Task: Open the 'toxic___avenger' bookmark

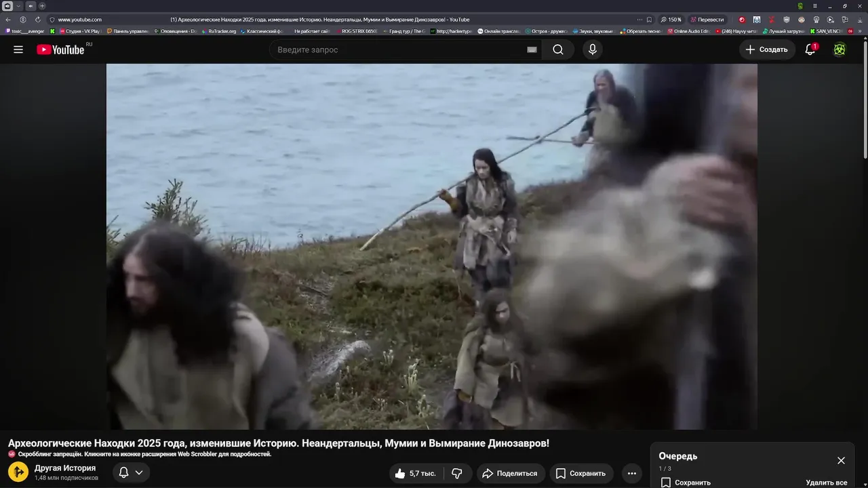Action: pyautogui.click(x=25, y=31)
